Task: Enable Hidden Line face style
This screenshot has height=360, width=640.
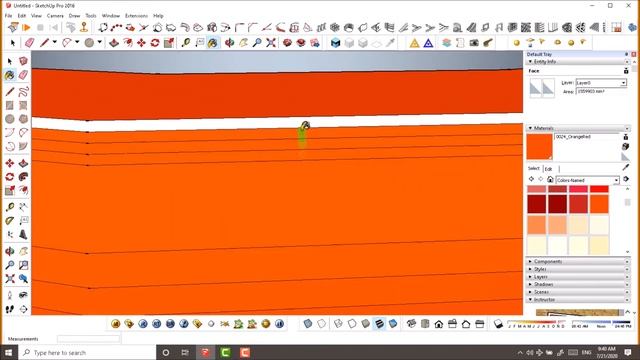Action: pos(352,324)
